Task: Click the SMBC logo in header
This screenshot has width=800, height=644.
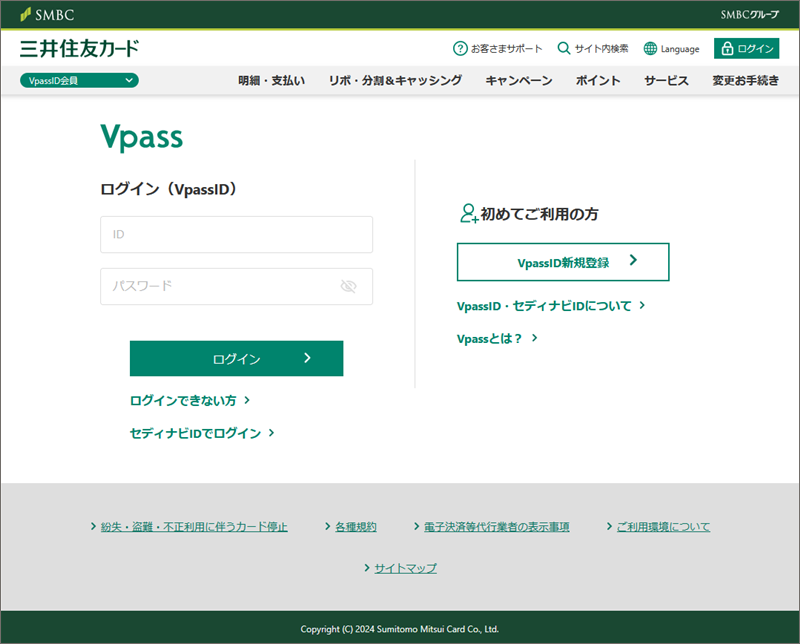Action: [x=47, y=15]
